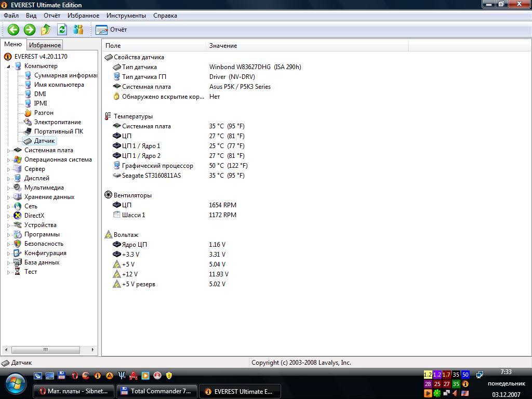This screenshot has height=399, width=532.
Task: Expand the Операционная система node
Action: point(8,160)
